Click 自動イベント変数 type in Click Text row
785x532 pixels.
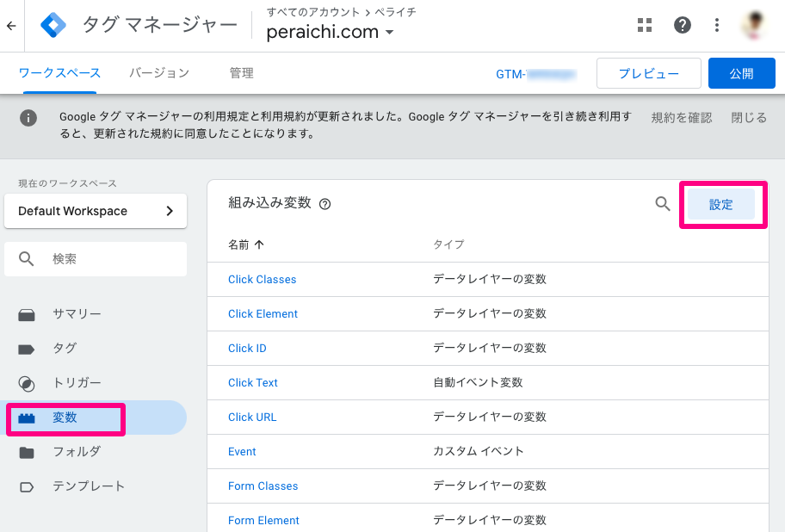tap(478, 383)
